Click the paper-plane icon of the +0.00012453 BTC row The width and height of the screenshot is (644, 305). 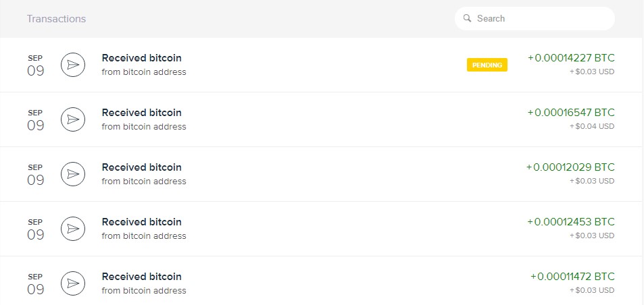[x=72, y=229]
